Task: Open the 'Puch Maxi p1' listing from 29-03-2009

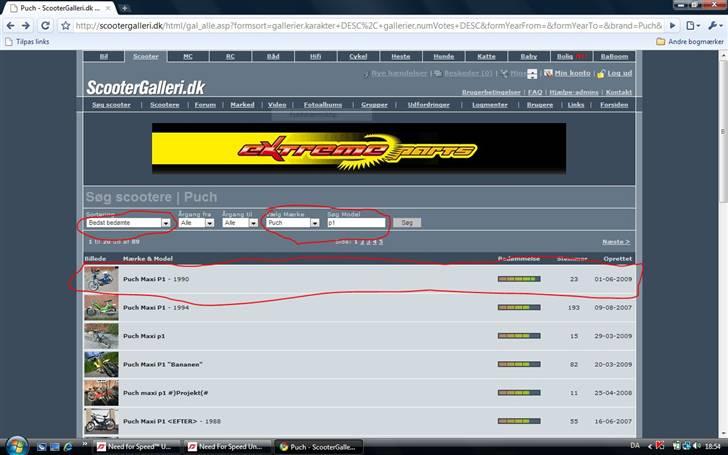Action: tap(144, 336)
